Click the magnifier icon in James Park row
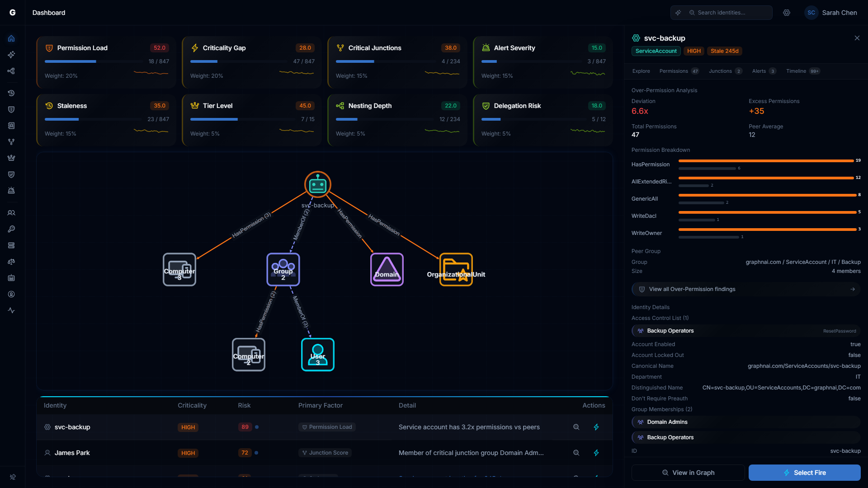The height and width of the screenshot is (488, 868). 576,453
